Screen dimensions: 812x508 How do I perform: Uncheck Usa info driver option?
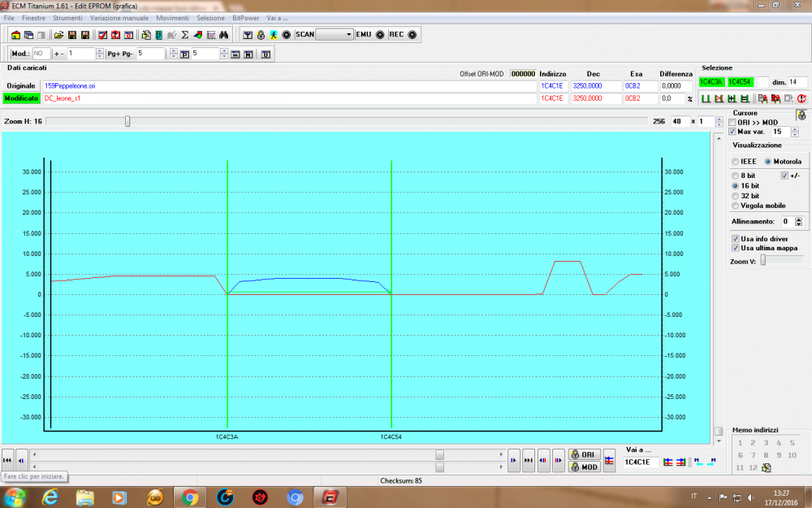click(x=736, y=239)
